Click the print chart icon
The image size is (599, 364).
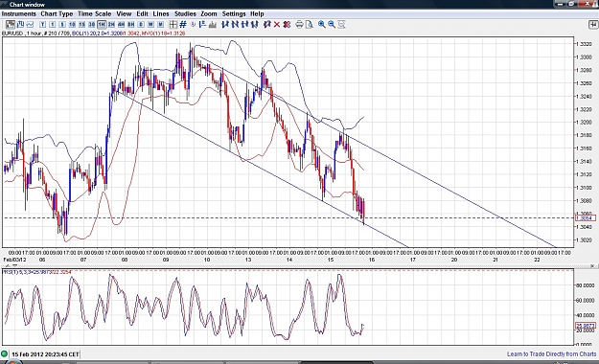click(299, 25)
